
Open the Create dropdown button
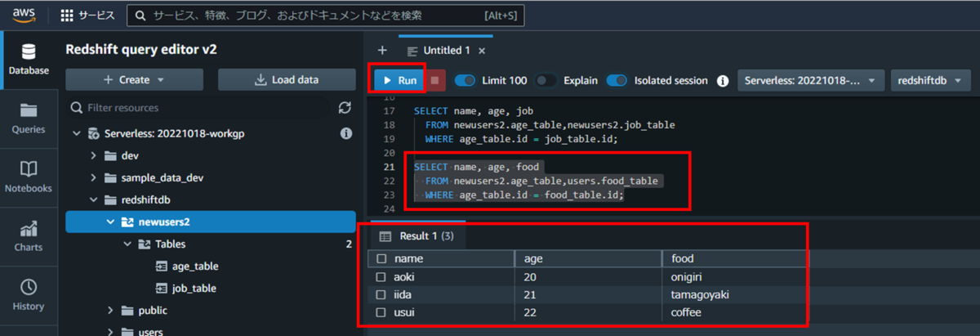coord(135,80)
